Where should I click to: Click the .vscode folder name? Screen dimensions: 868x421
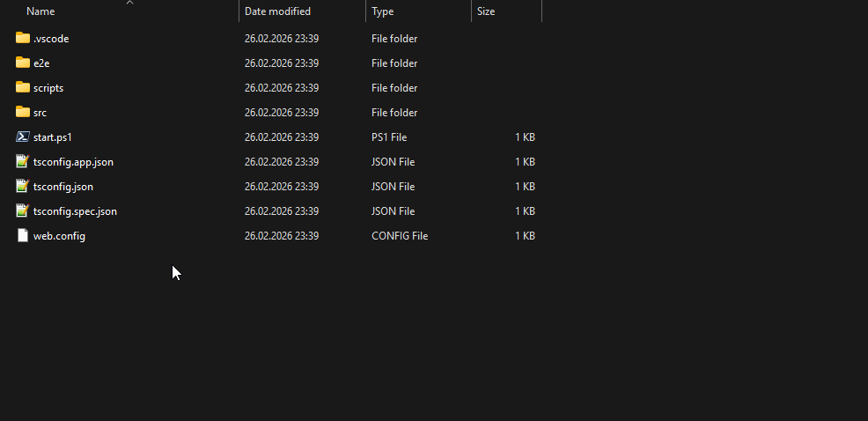coord(51,39)
